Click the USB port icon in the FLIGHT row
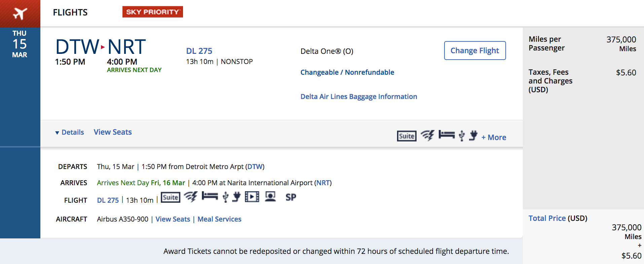The height and width of the screenshot is (264, 644). (225, 197)
